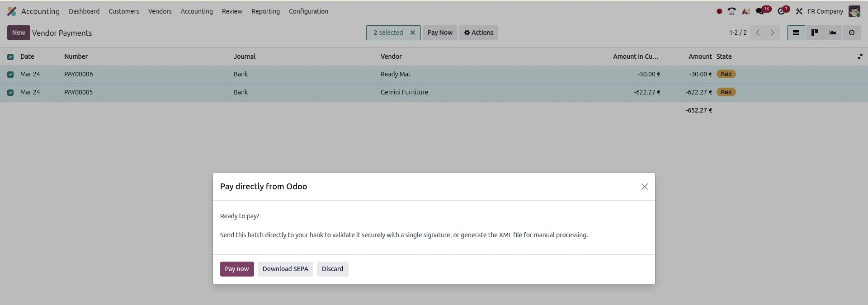Click the total -652.27 € amount
The width and height of the screenshot is (868, 305).
[699, 110]
